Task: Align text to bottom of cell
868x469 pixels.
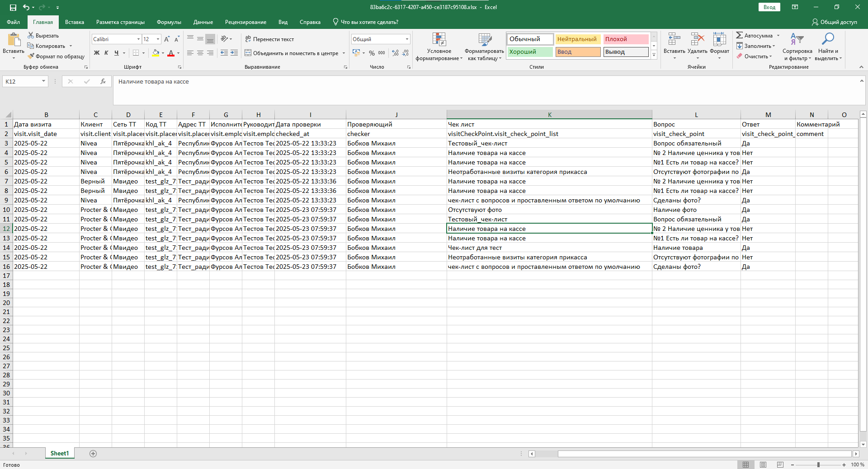Action: [210, 39]
